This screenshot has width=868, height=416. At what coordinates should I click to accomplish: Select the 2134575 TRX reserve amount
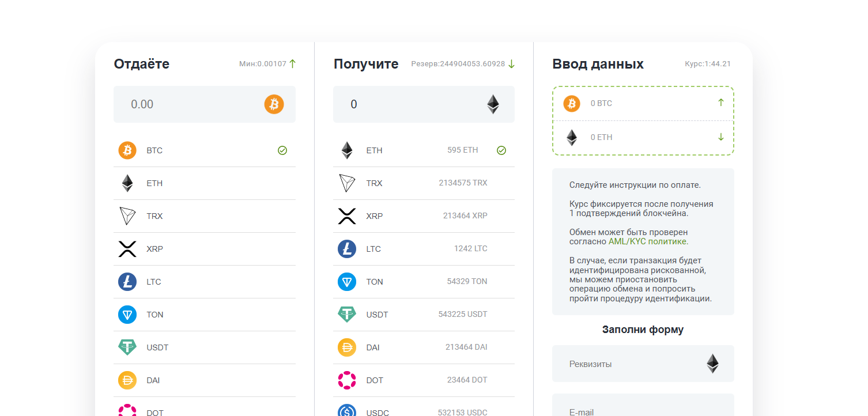tap(463, 183)
